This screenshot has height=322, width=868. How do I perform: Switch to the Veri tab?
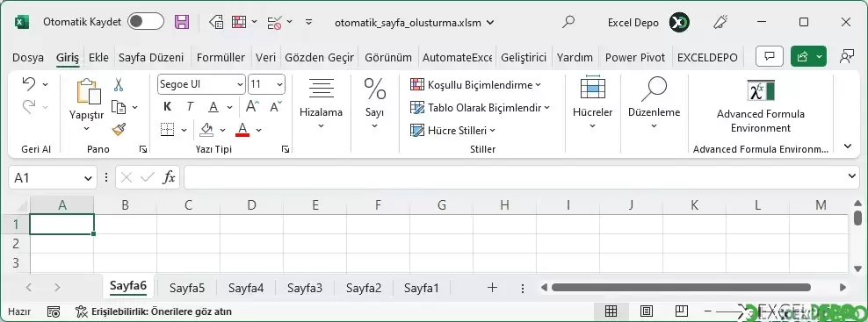[265, 58]
